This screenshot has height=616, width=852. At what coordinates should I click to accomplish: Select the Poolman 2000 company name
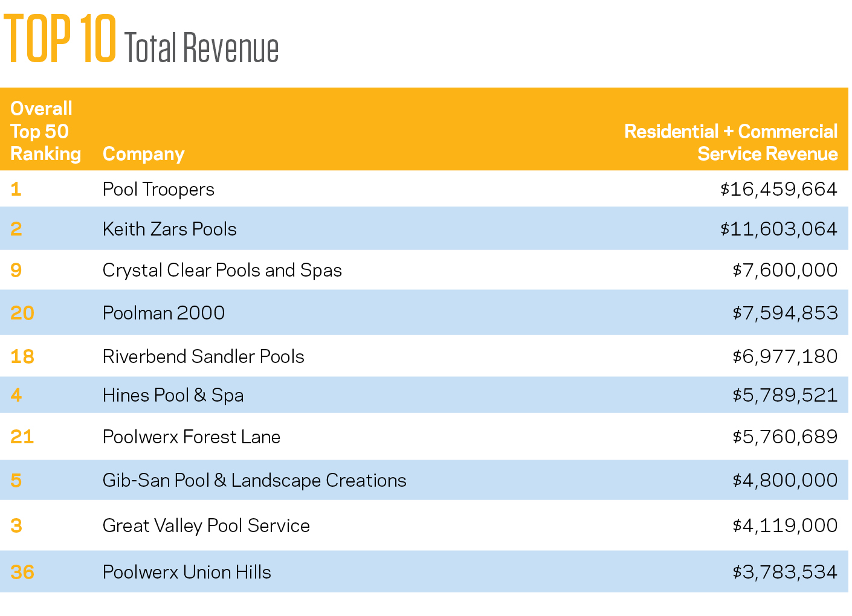click(163, 313)
